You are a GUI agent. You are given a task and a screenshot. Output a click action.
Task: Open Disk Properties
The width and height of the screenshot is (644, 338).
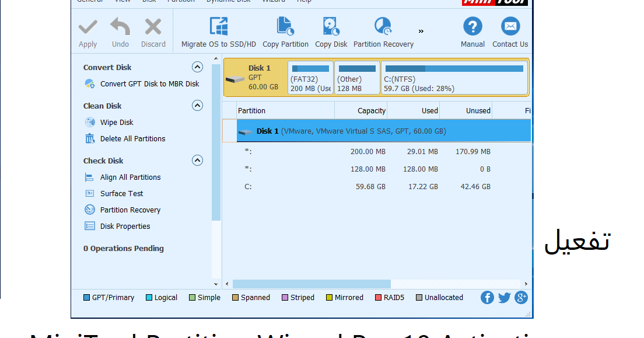click(x=125, y=227)
